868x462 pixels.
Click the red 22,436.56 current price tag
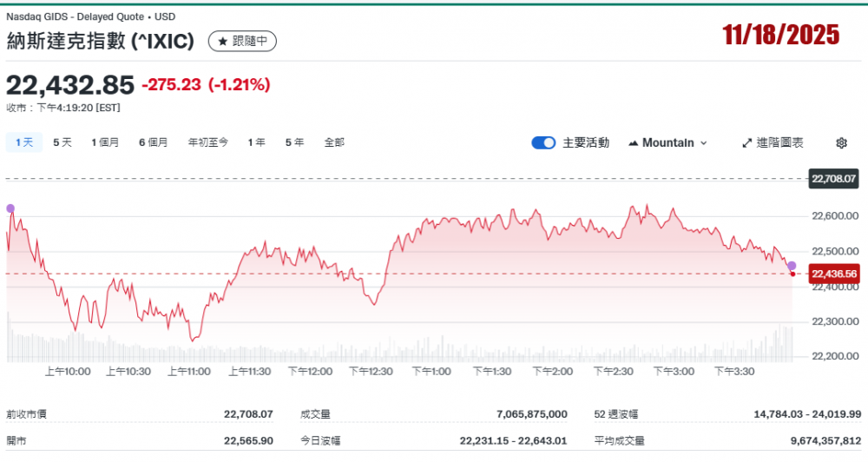tap(833, 274)
